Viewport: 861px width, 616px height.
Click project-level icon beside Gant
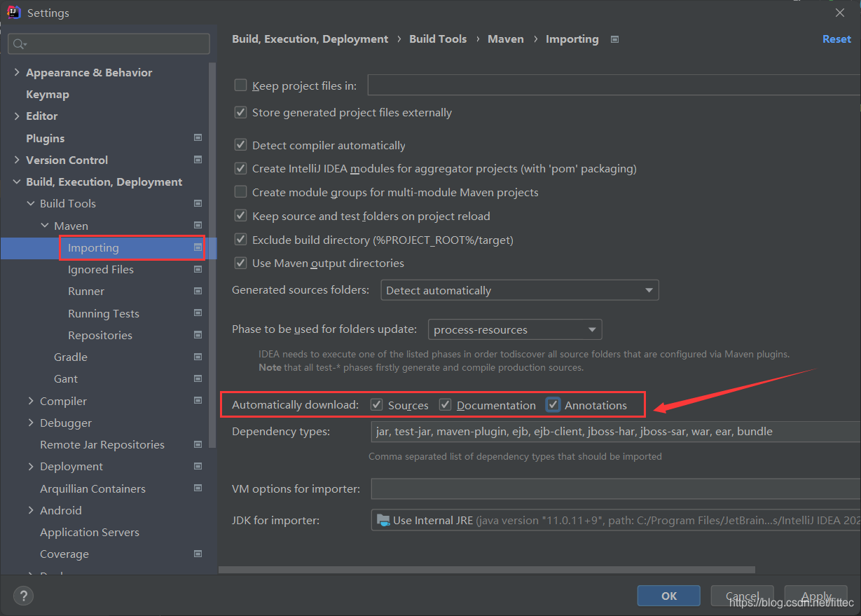(x=198, y=378)
